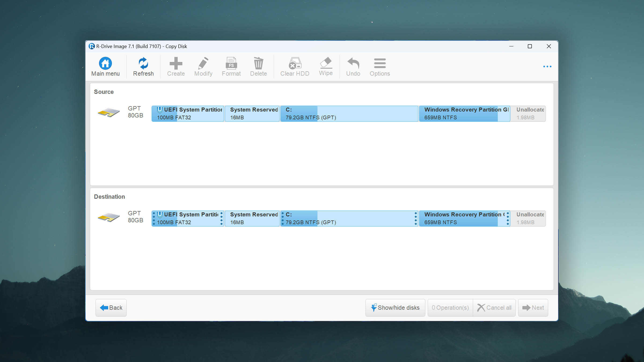The height and width of the screenshot is (362, 644).
Task: Go to Main menu home icon
Action: pyautogui.click(x=105, y=64)
